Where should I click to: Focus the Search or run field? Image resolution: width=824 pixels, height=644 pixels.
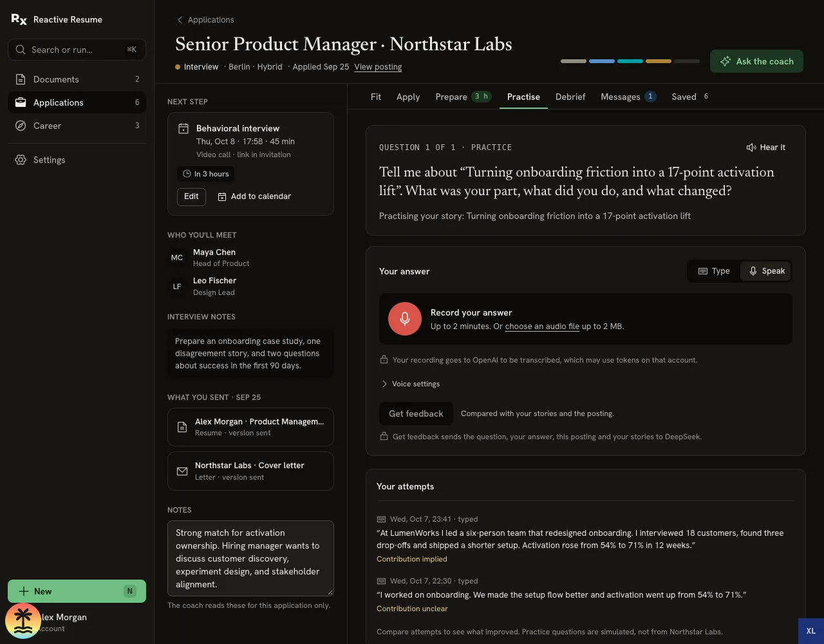click(x=77, y=50)
